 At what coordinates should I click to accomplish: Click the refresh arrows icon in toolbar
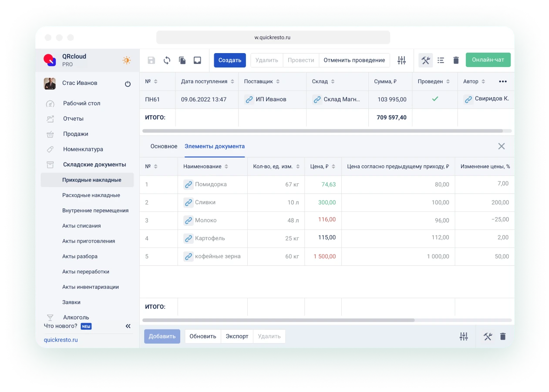[167, 60]
